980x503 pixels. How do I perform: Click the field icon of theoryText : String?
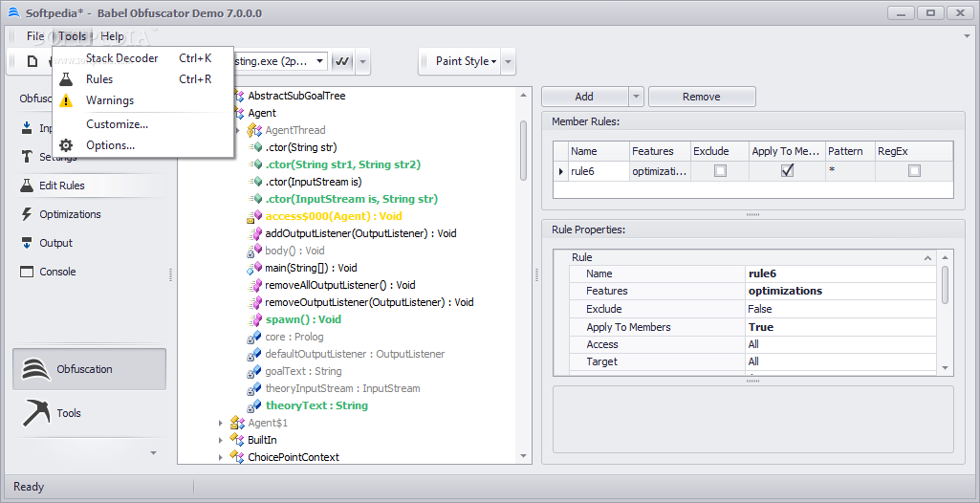tap(254, 405)
